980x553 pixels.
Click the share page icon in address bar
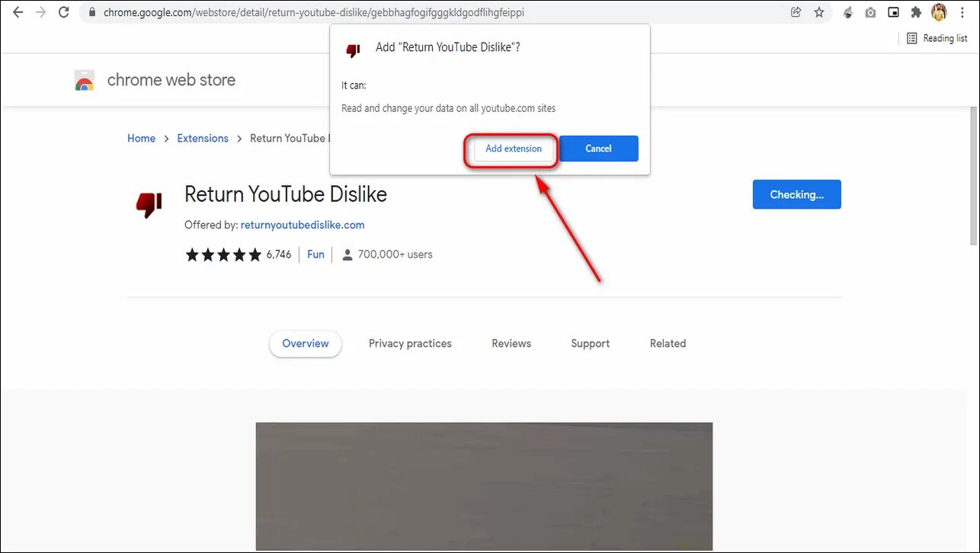tap(796, 12)
